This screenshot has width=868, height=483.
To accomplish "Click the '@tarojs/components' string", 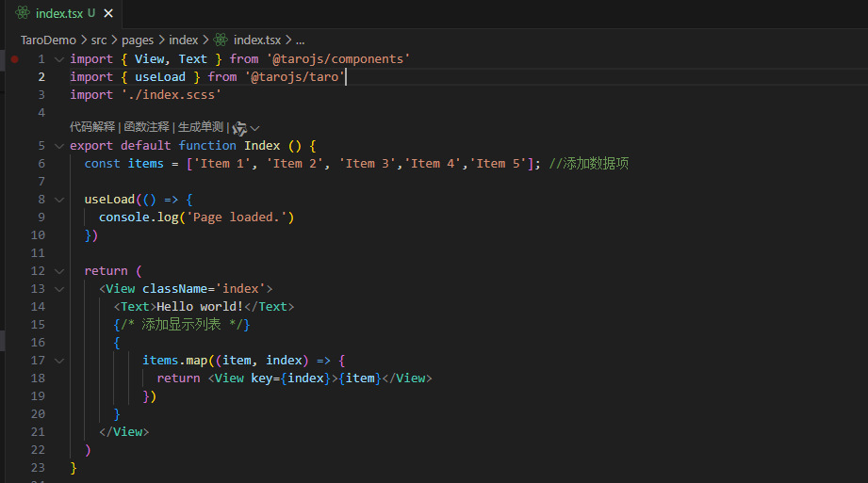I will point(338,59).
